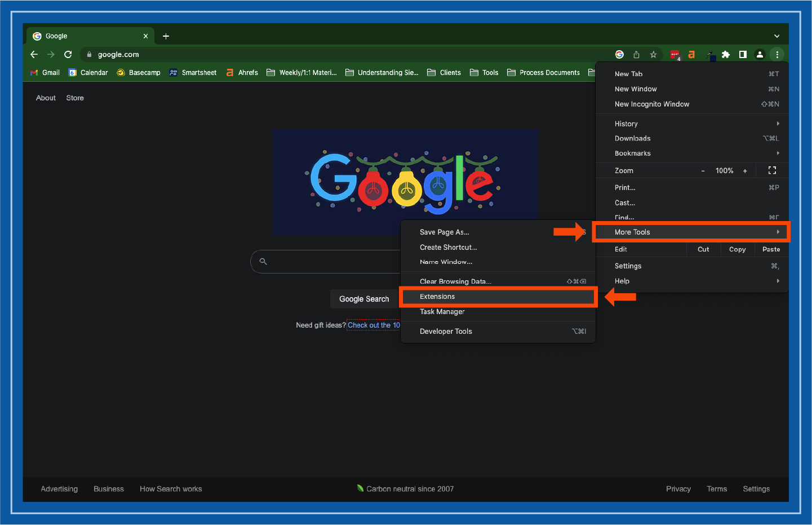The width and height of the screenshot is (812, 525).
Task: Click the holiday lights Google doodle
Action: click(x=405, y=182)
